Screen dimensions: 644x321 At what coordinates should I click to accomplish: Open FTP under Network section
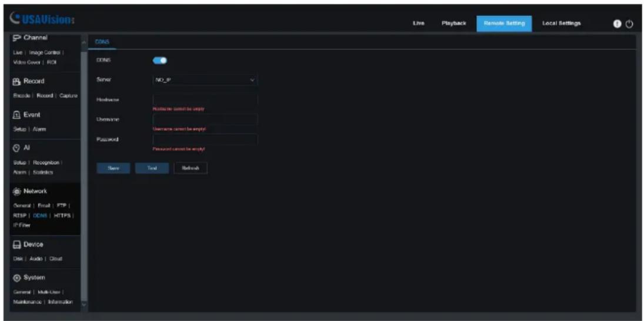tap(61, 206)
